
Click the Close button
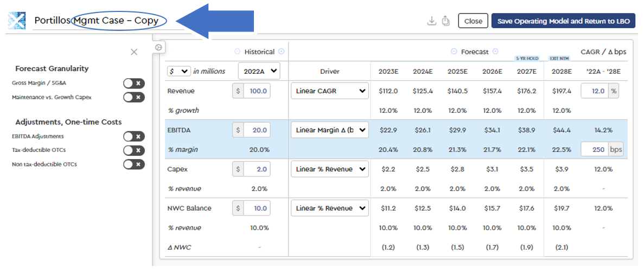click(x=473, y=21)
